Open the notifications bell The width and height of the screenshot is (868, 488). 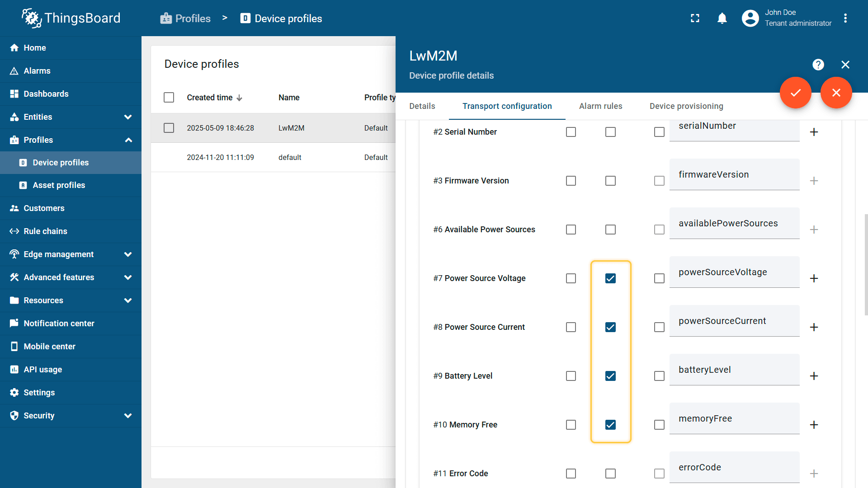tap(722, 18)
